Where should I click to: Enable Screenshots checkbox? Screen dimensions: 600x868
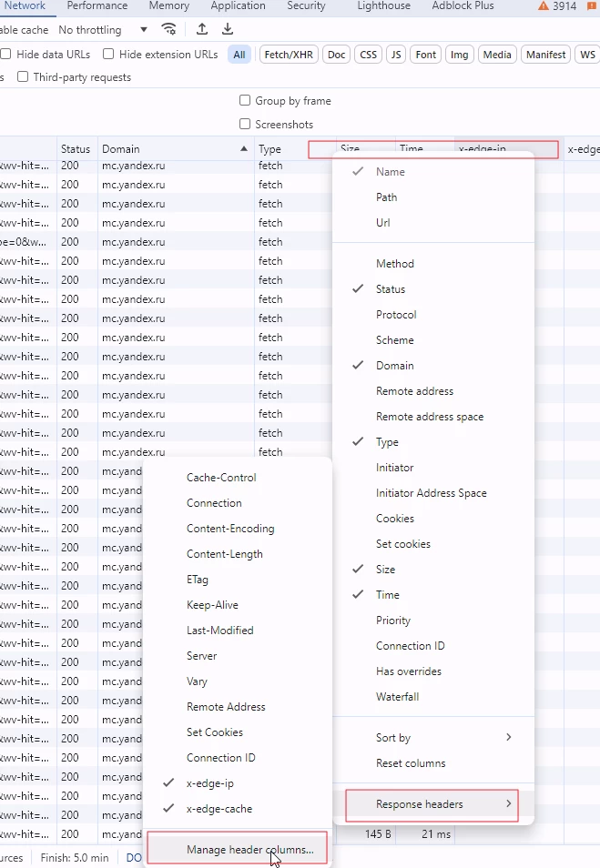tap(245, 124)
